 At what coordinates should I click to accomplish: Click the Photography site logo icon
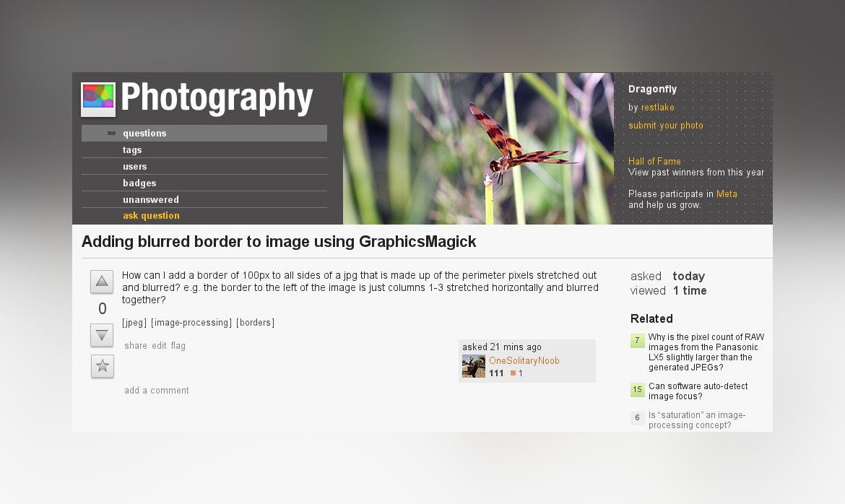(x=98, y=99)
